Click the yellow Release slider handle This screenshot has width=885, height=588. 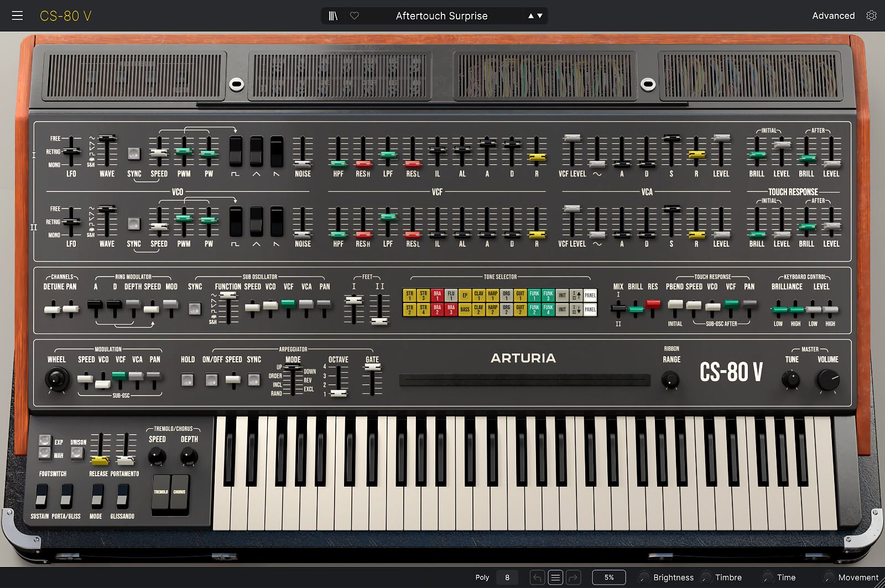tap(100, 460)
